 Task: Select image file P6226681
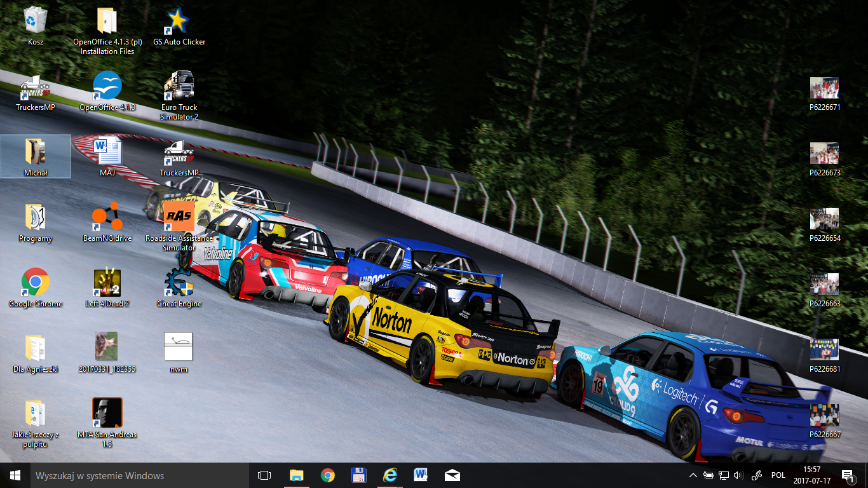coord(825,356)
